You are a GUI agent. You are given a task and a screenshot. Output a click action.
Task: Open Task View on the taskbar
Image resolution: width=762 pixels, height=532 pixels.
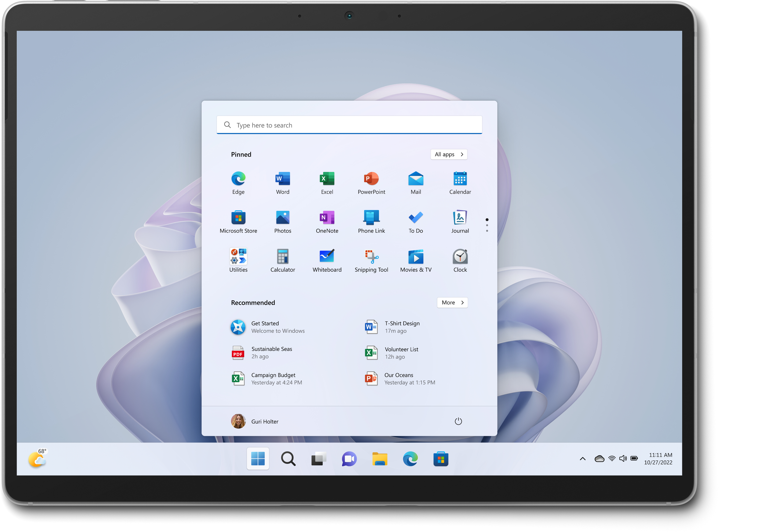tap(318, 459)
